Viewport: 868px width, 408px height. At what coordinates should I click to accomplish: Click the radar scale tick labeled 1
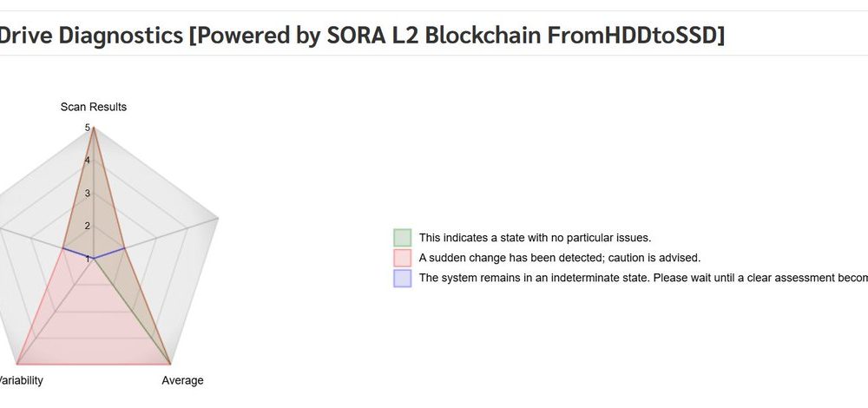click(88, 259)
